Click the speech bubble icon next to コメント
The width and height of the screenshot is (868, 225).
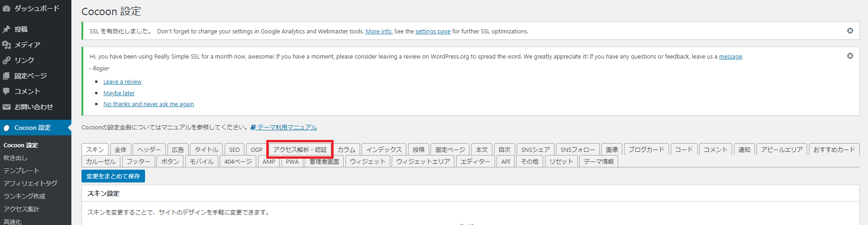pyautogui.click(x=6, y=91)
